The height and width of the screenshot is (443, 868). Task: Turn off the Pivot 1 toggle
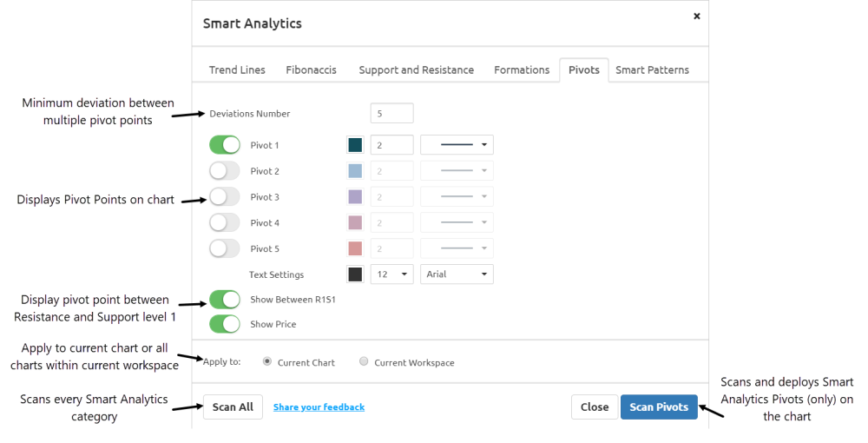pos(224,145)
